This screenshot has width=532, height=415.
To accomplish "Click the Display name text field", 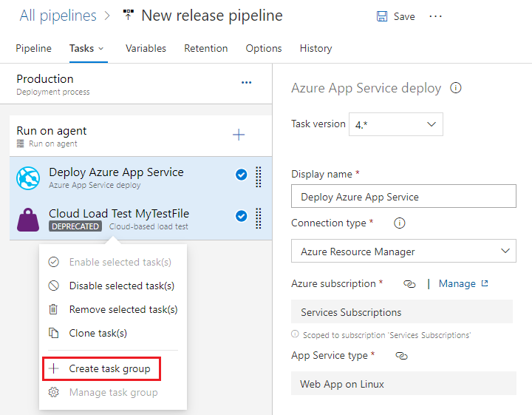I will 403,197.
